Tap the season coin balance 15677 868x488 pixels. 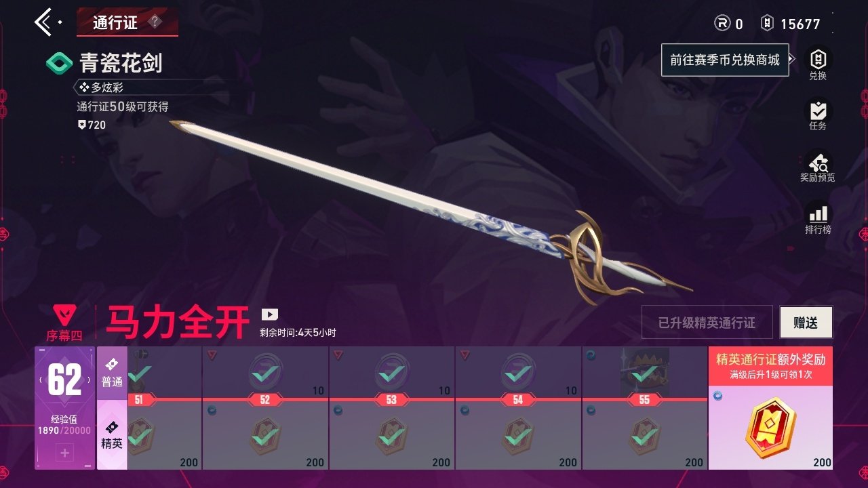coord(800,24)
